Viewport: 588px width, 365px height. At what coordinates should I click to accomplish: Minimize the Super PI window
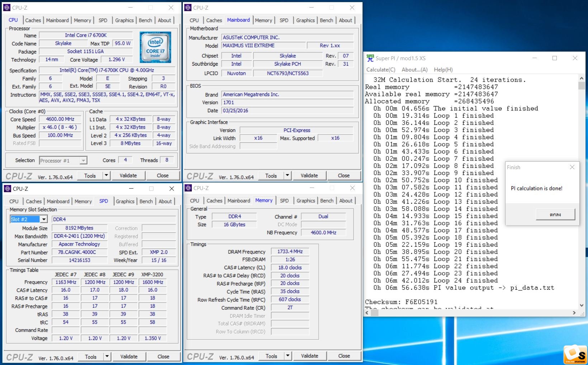tap(534, 58)
